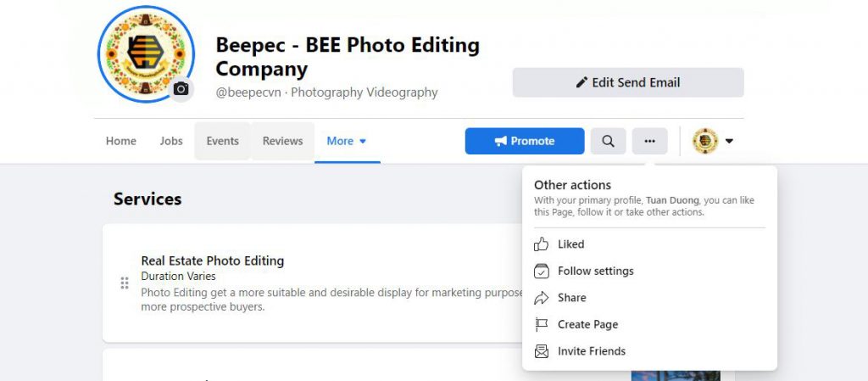The image size is (868, 381).
Task: Click the Share arrow icon
Action: 541,298
